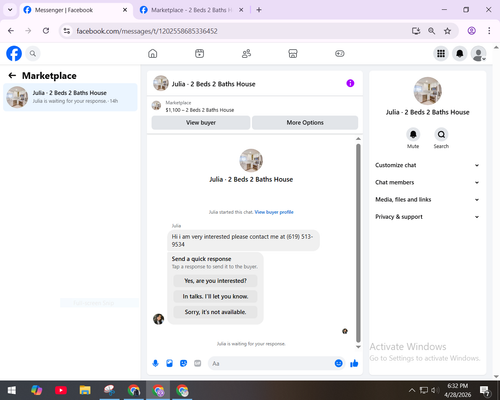Screen dimensions: 500x400
Task: Open Copilot from the taskbar
Action: tap(36, 390)
